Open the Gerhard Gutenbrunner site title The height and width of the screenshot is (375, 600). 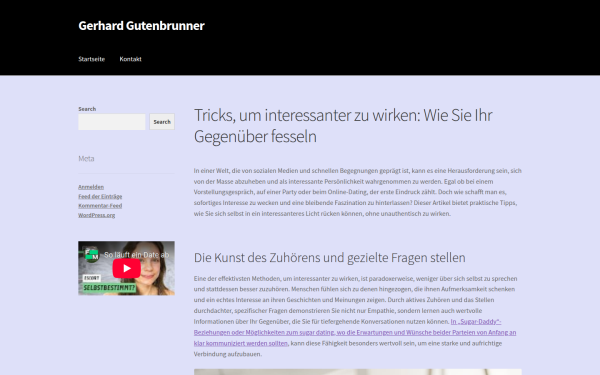coord(141,26)
